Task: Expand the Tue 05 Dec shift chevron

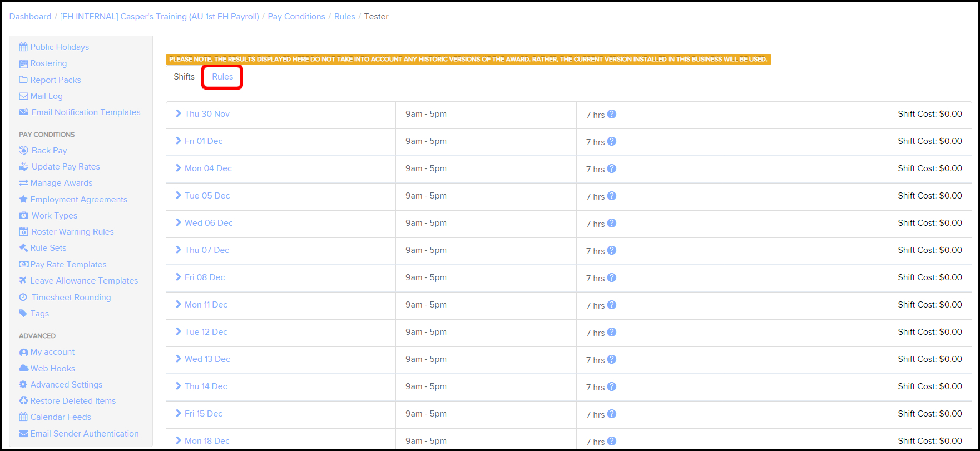Action: point(179,195)
